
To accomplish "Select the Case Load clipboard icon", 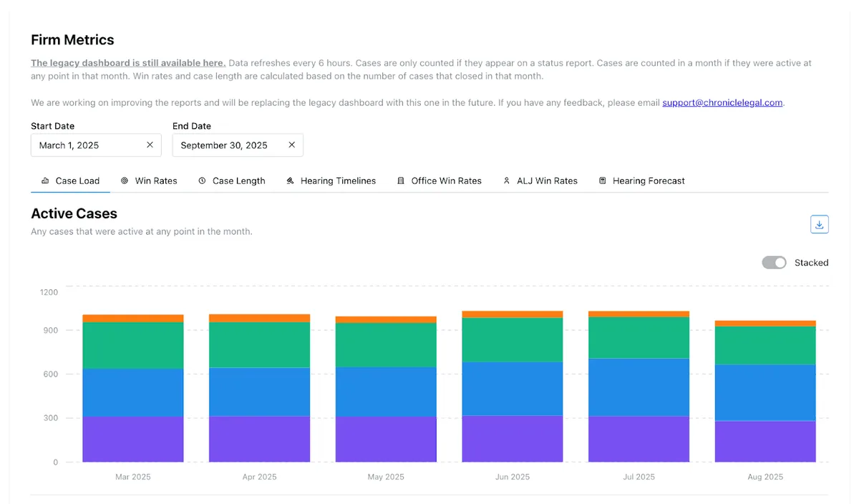I will 44,180.
